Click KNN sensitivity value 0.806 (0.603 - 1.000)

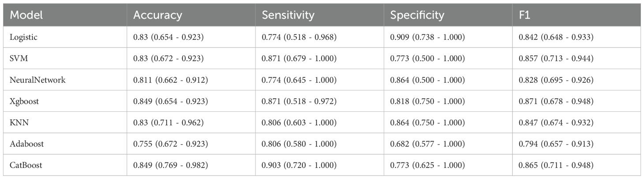(299, 122)
